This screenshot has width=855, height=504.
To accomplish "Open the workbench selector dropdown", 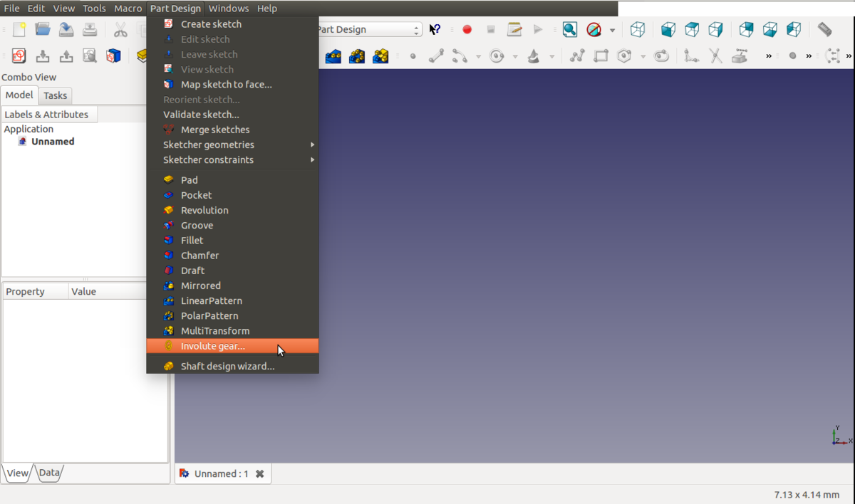I will point(368,29).
